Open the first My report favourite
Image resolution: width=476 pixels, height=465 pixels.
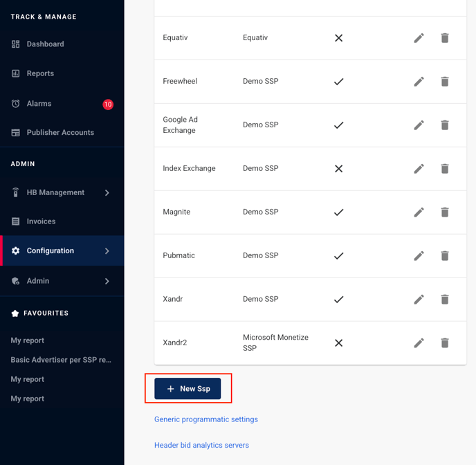[27, 340]
